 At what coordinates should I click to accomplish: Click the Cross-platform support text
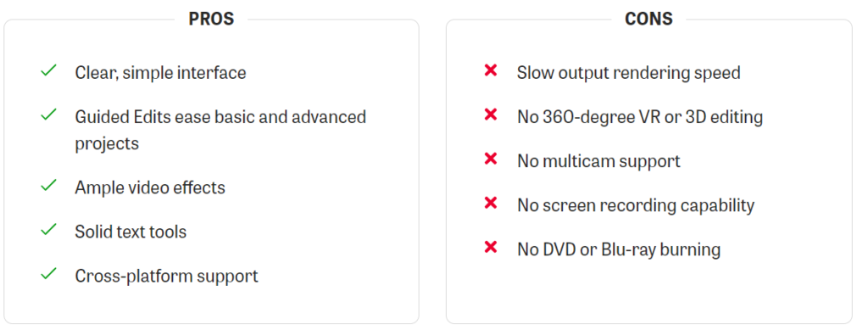click(x=167, y=276)
